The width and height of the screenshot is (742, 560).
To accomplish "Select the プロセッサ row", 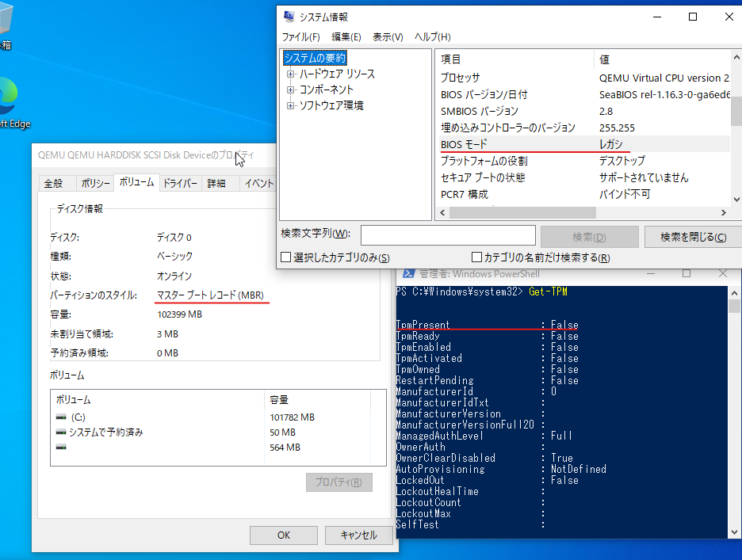I will point(584,78).
